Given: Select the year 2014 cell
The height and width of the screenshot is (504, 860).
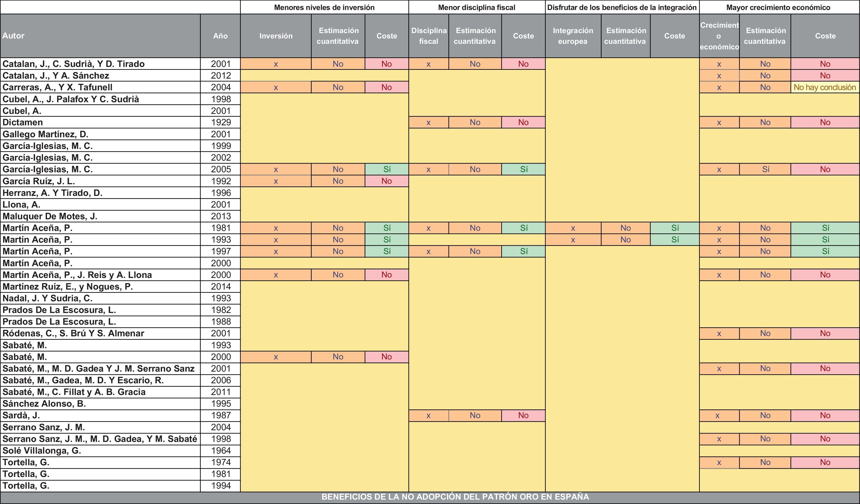Looking at the screenshot, I should tap(221, 287).
